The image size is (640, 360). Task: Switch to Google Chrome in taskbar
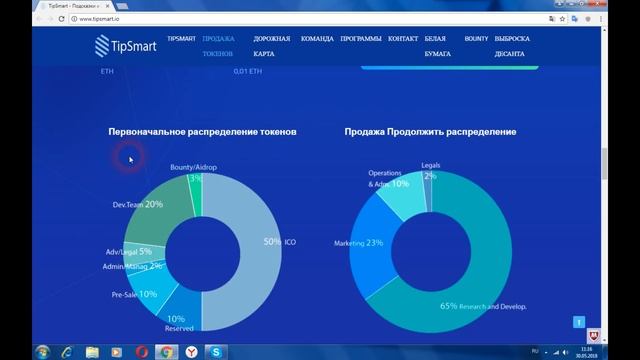[x=166, y=352]
